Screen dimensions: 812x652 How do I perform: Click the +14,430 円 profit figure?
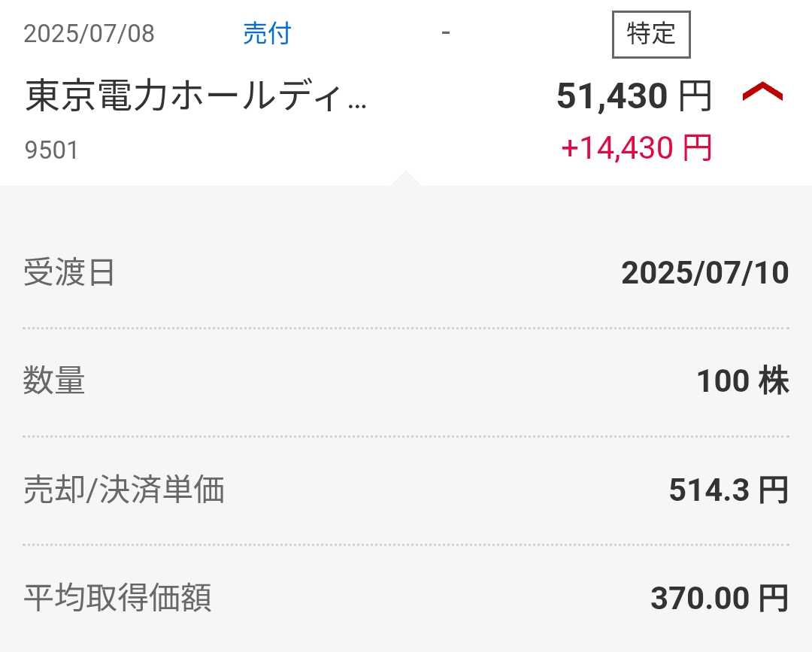coord(636,148)
